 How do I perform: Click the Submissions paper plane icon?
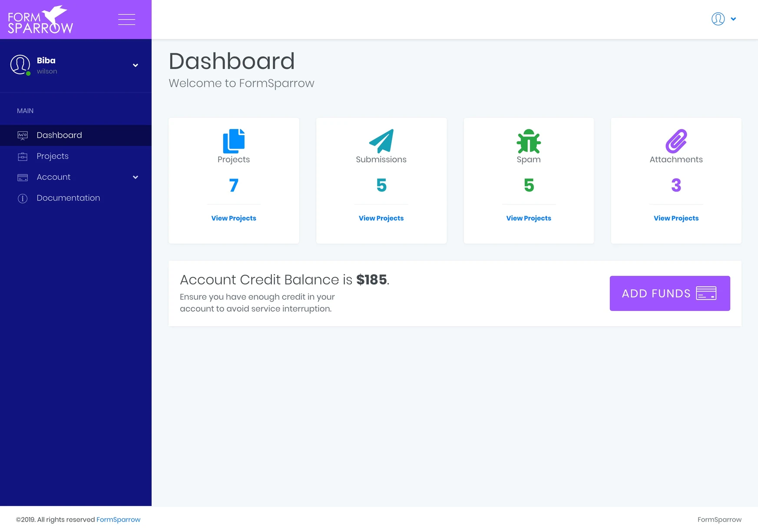pos(381,141)
